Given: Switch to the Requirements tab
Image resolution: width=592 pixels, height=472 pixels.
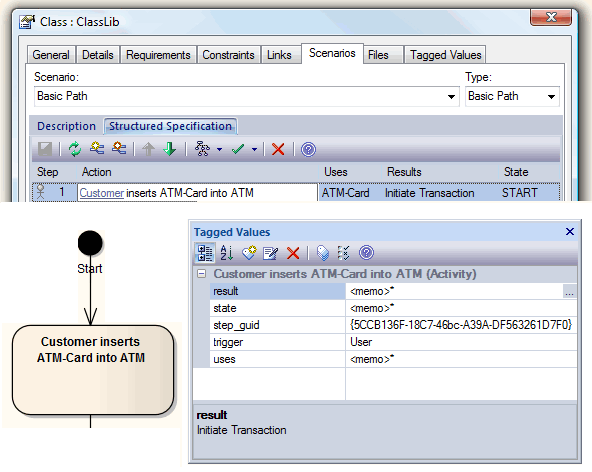Looking at the screenshot, I should [158, 55].
